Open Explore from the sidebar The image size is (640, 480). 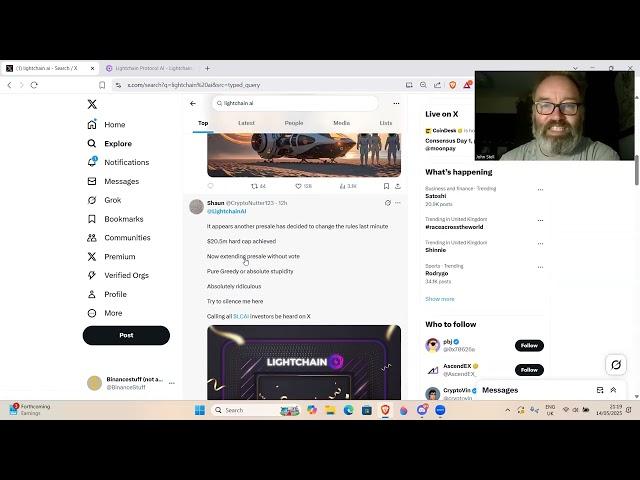[110, 143]
